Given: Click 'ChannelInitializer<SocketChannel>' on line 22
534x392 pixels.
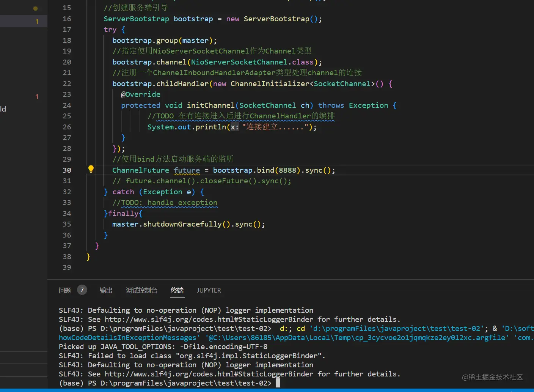Looking at the screenshot, I should pyautogui.click(x=303, y=83).
